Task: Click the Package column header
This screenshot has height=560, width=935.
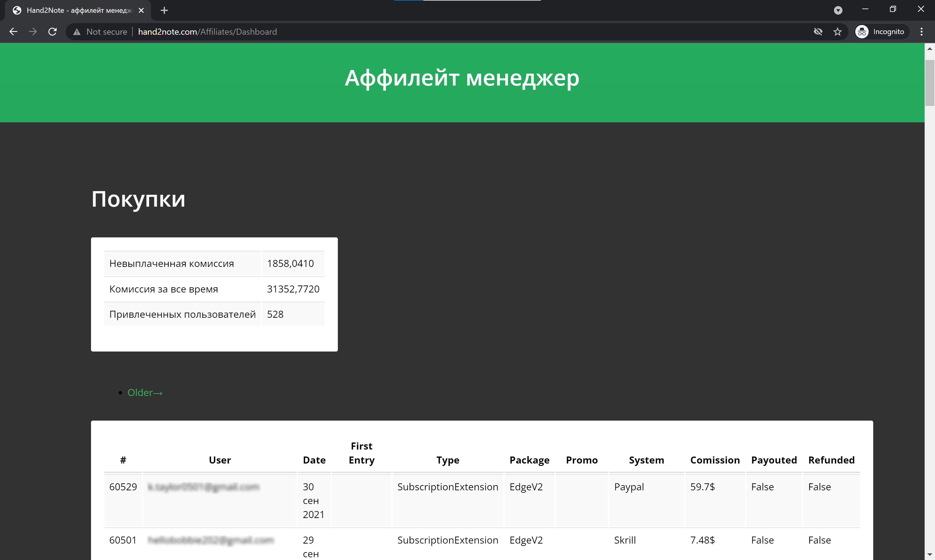Action: click(529, 460)
